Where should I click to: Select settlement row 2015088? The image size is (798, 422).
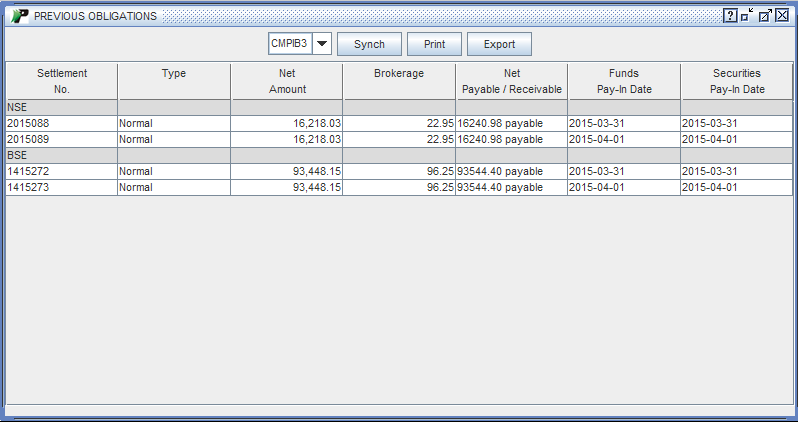coord(62,123)
